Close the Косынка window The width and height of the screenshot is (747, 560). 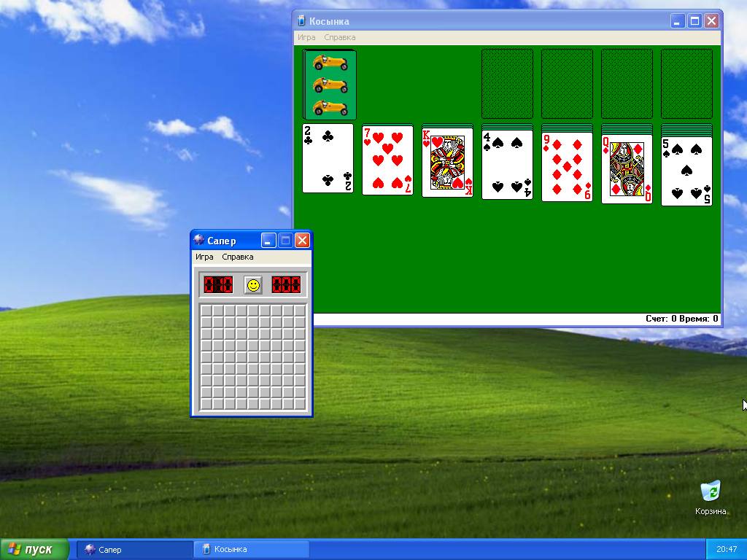coord(712,21)
